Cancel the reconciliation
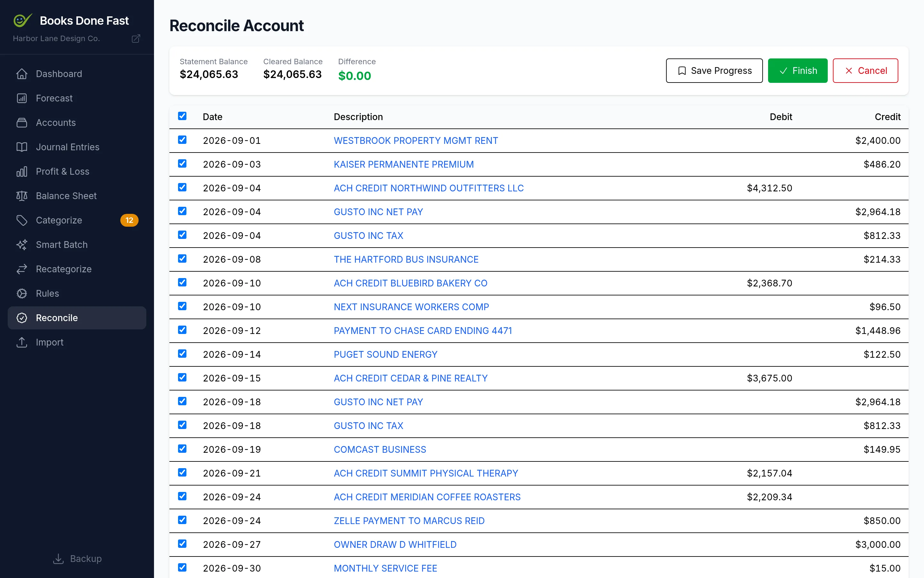The width and height of the screenshot is (924, 578). [x=865, y=71]
